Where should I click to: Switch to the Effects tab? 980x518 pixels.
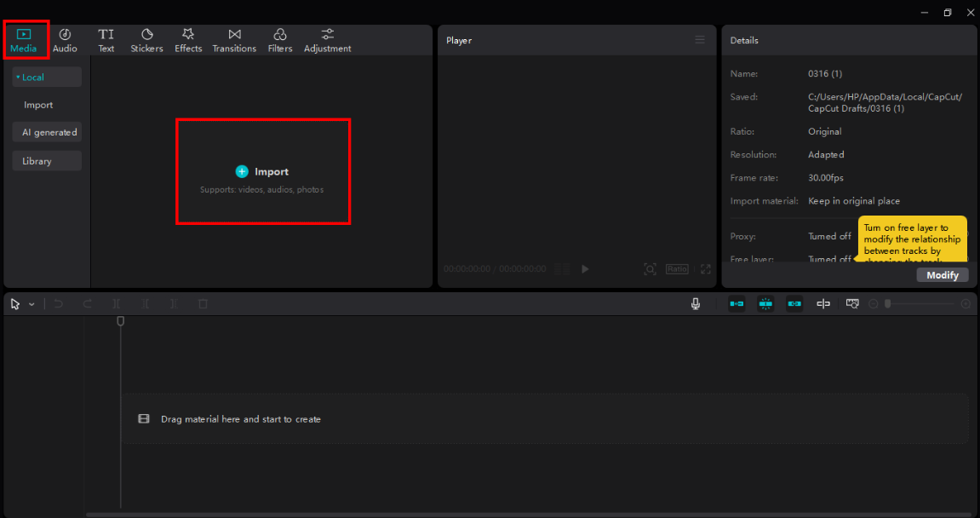point(188,40)
